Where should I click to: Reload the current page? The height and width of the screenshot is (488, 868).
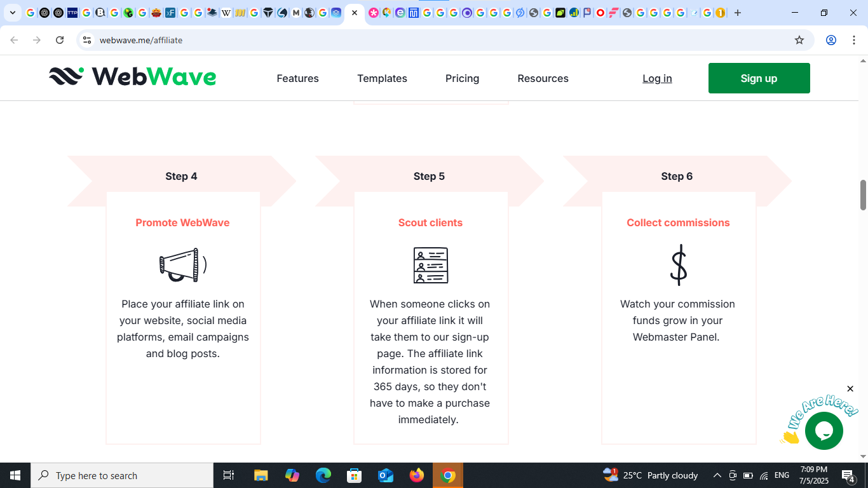[x=60, y=40]
